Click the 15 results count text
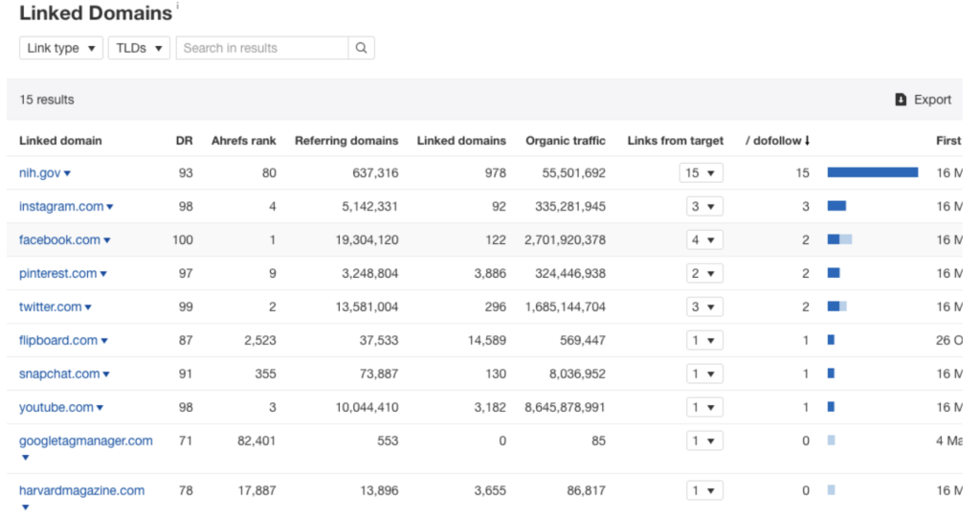 point(47,100)
